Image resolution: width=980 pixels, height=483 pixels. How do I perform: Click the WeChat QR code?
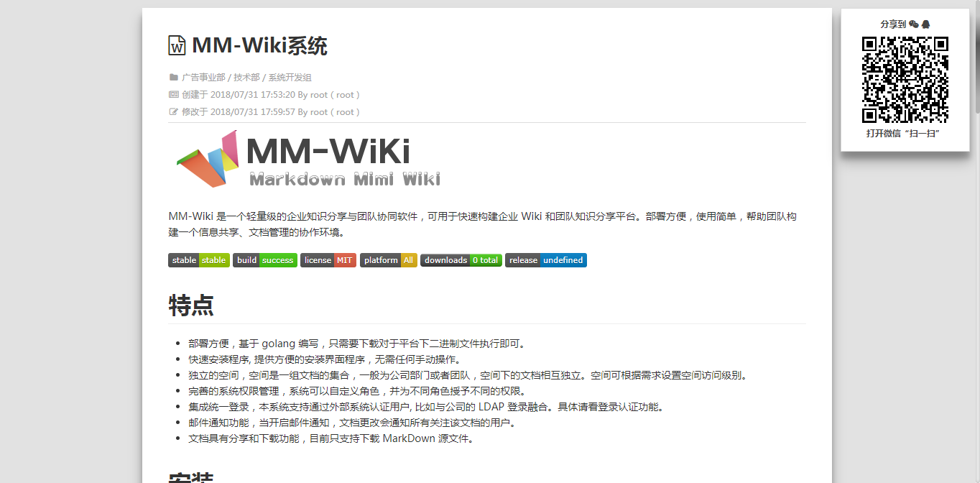coord(905,79)
